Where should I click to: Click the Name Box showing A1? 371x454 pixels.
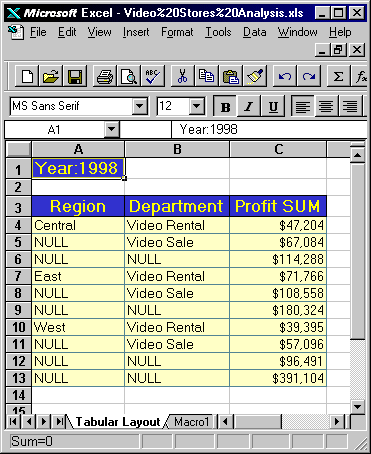click(x=54, y=129)
